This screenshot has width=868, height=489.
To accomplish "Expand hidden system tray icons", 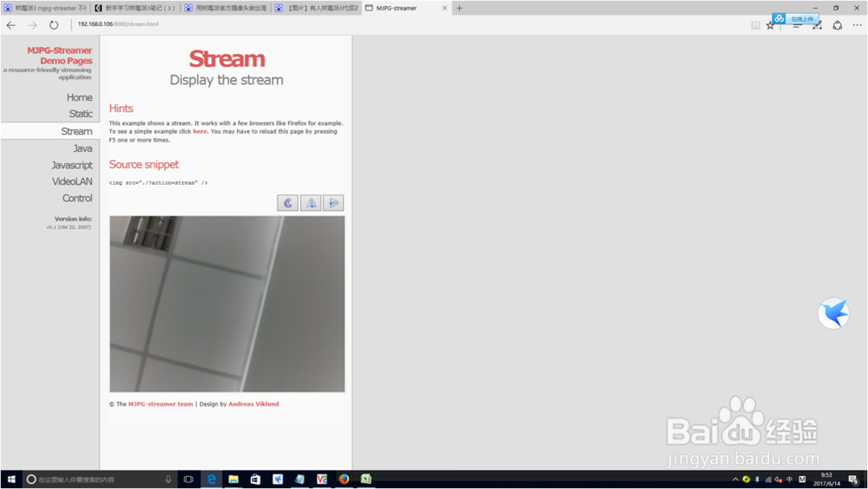I will [735, 479].
